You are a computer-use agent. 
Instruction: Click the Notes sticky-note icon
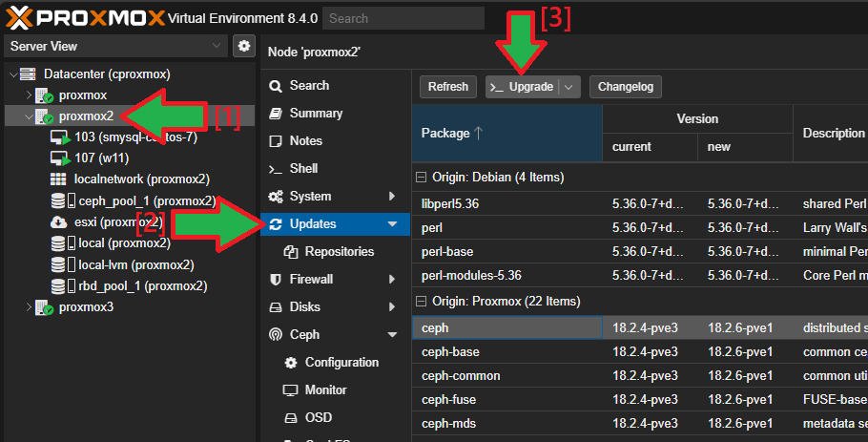(275, 141)
